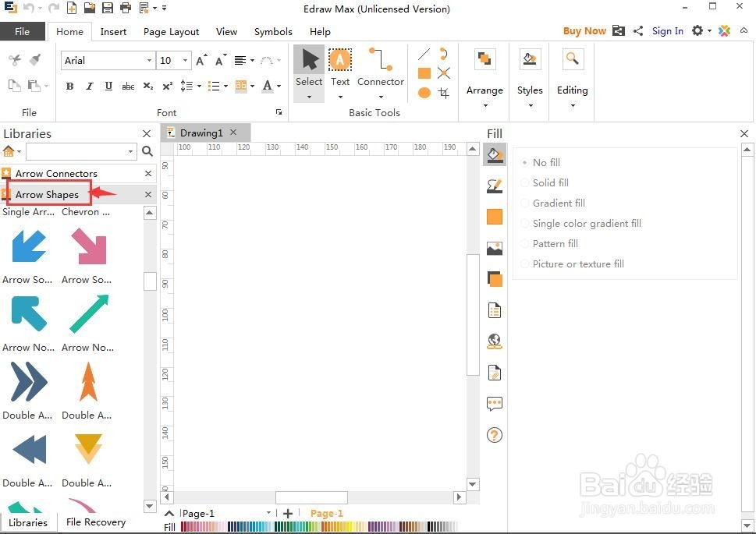The height and width of the screenshot is (534, 756).
Task: Open the Help ribbon tab
Action: pos(320,31)
